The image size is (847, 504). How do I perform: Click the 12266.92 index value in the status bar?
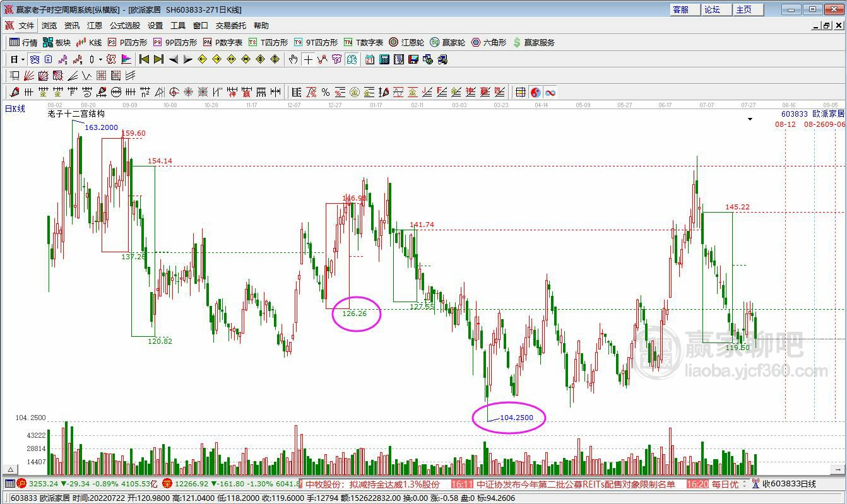click(192, 484)
